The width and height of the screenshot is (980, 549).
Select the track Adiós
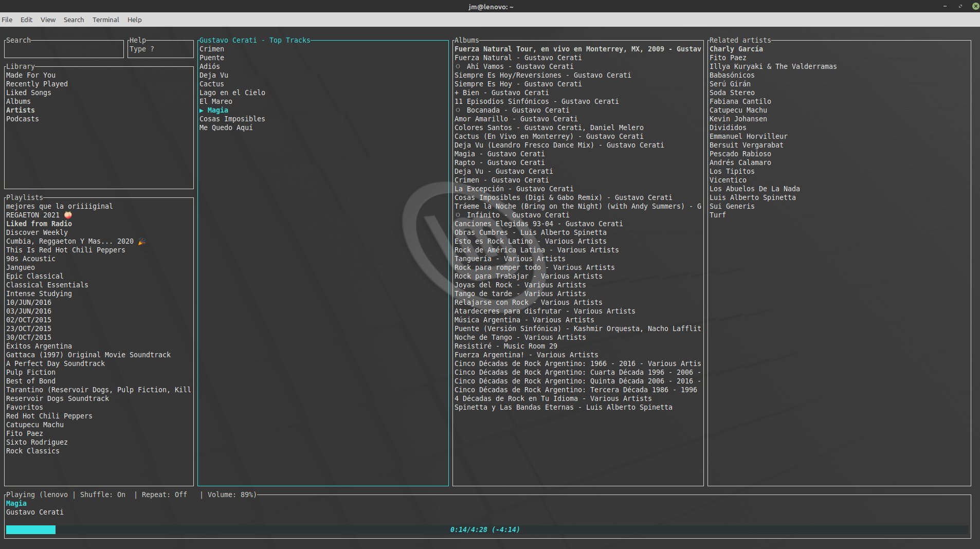(210, 66)
